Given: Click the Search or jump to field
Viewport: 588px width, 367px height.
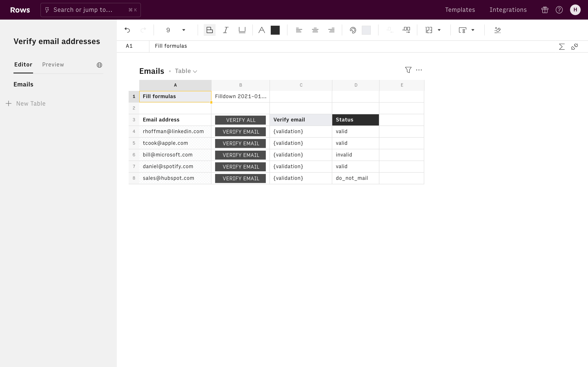Looking at the screenshot, I should (90, 10).
